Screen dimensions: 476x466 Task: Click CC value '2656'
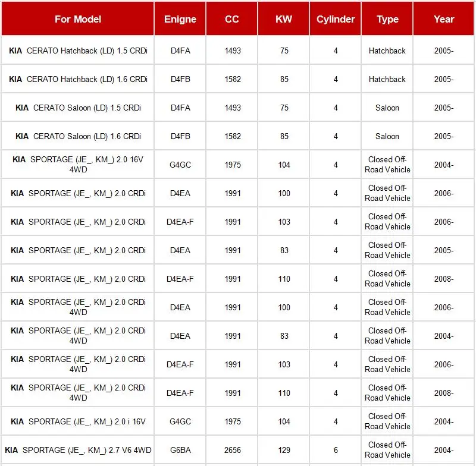click(233, 450)
